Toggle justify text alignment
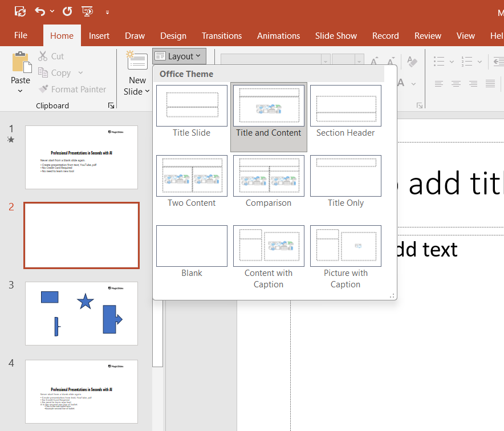The height and width of the screenshot is (431, 504). pos(490,84)
